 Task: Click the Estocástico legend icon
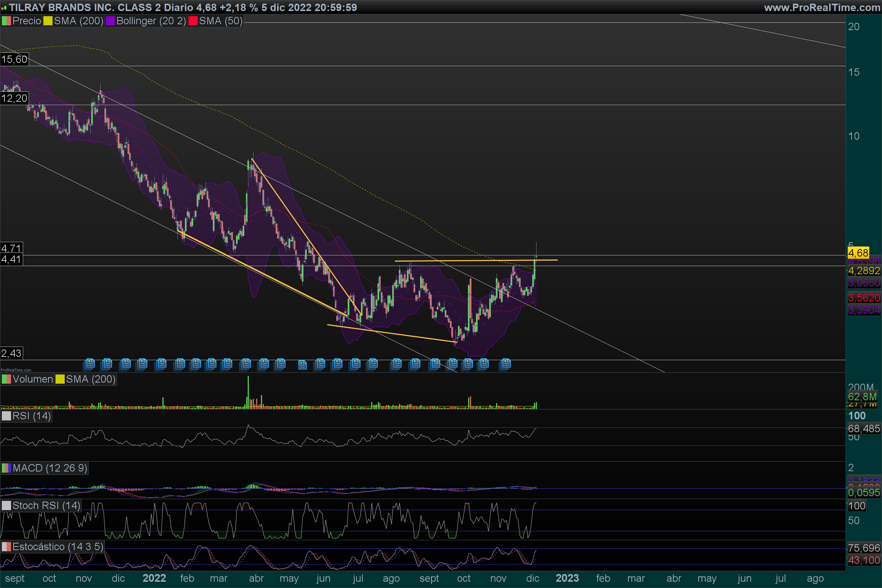6,547
